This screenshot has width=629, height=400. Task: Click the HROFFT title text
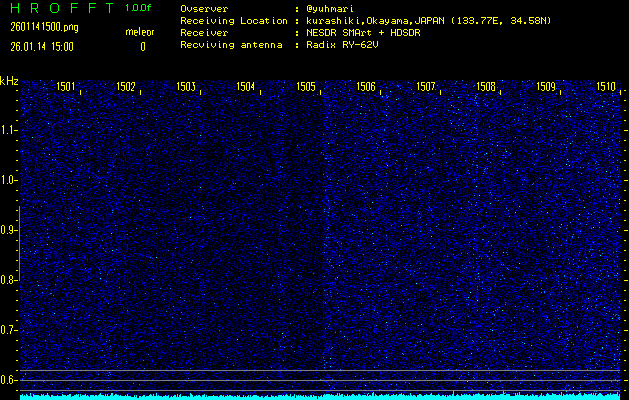pyautogui.click(x=62, y=8)
